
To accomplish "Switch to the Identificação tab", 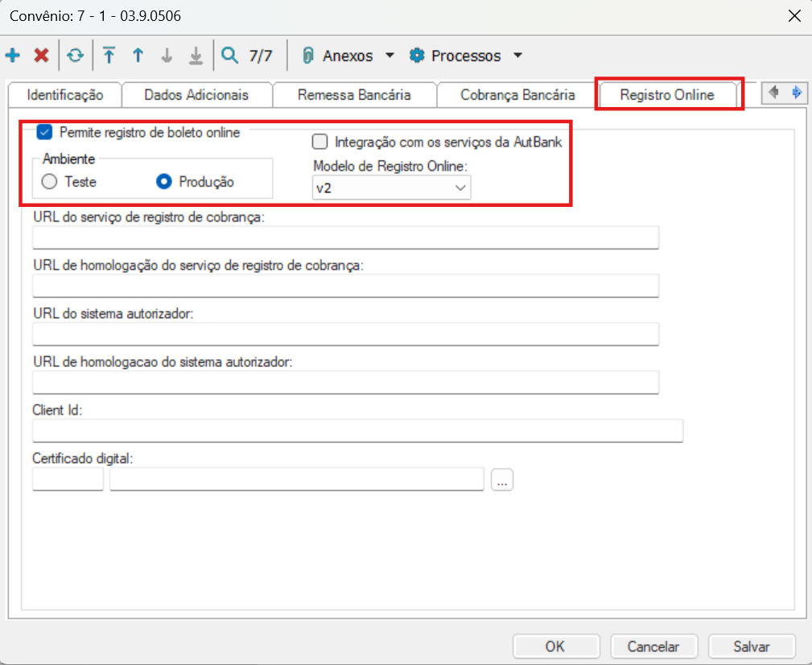I will pyautogui.click(x=64, y=95).
